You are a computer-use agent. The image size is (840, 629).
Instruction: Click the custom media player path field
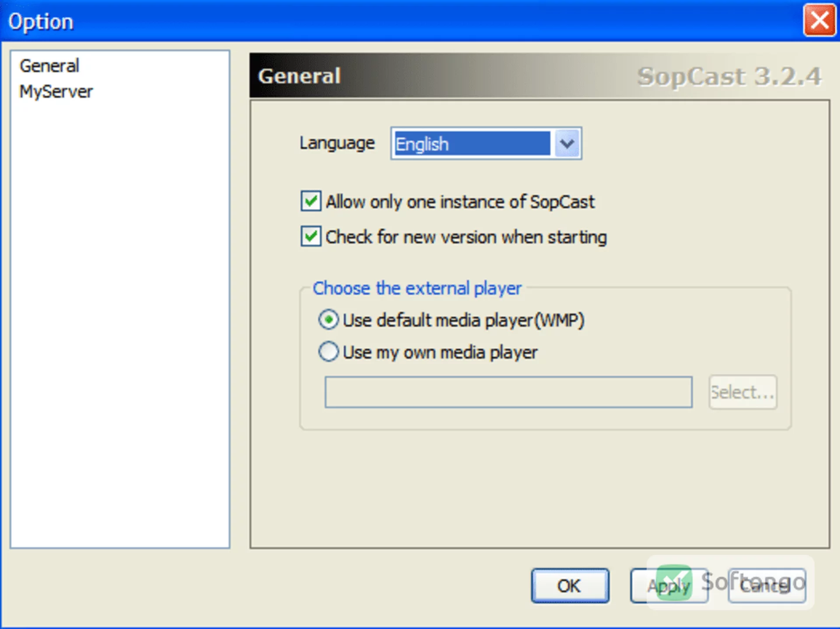tap(508, 392)
